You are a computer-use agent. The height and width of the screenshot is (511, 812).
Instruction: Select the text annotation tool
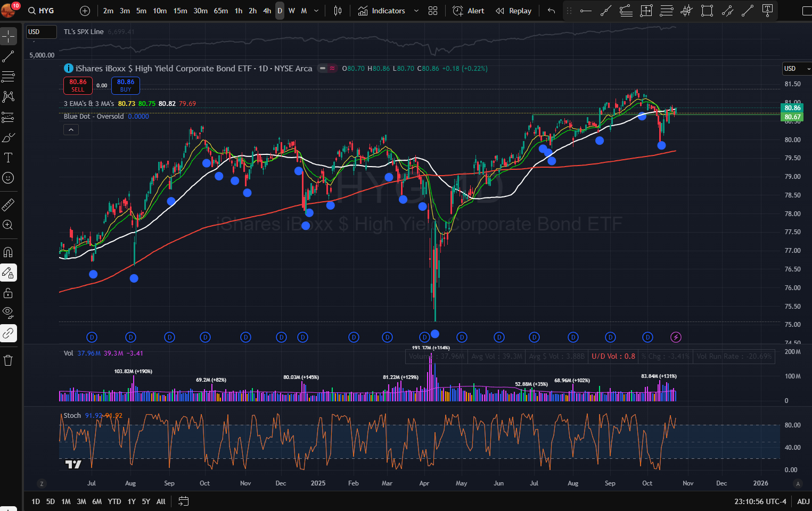[x=8, y=158]
